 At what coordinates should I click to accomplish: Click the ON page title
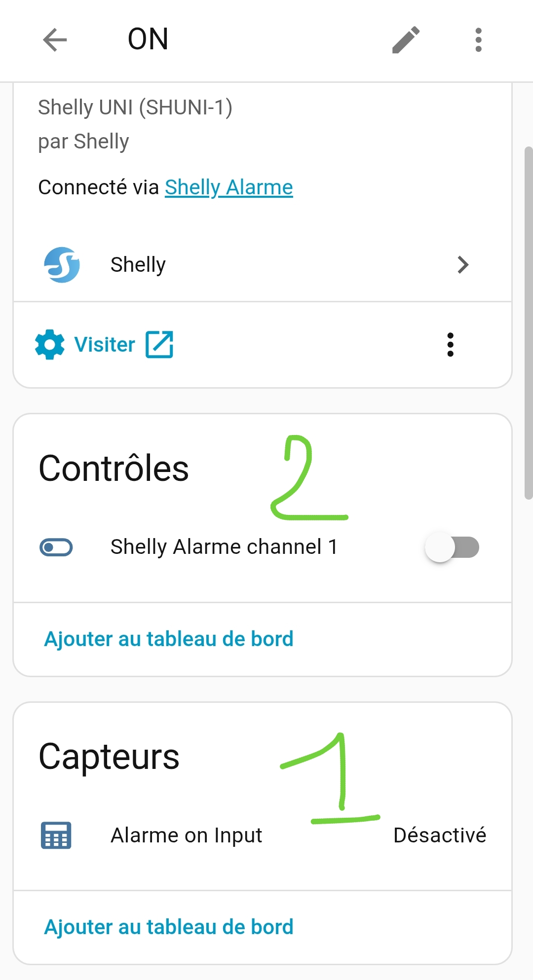pyautogui.click(x=148, y=39)
